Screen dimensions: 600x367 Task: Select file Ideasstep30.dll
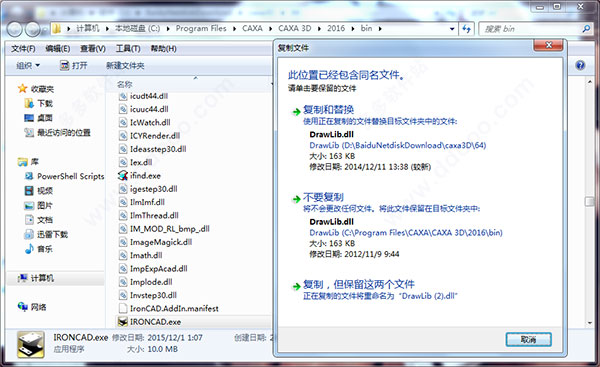click(x=158, y=149)
